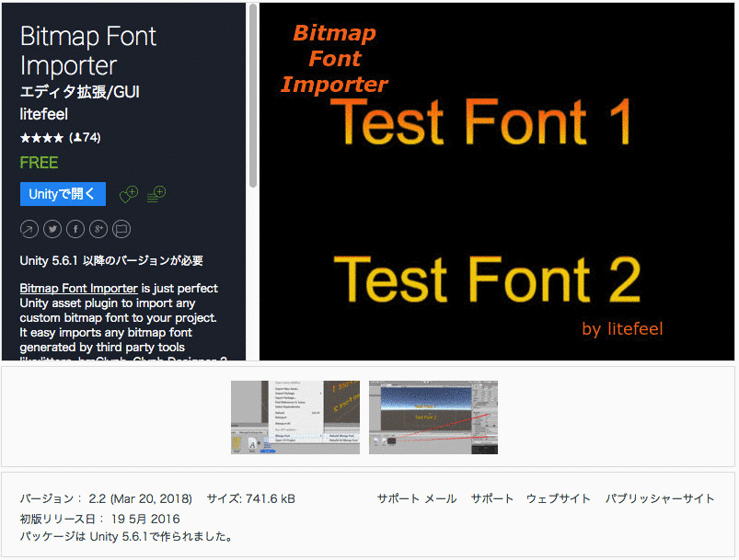Share on Google Plus icon
The height and width of the screenshot is (560, 739).
98,229
